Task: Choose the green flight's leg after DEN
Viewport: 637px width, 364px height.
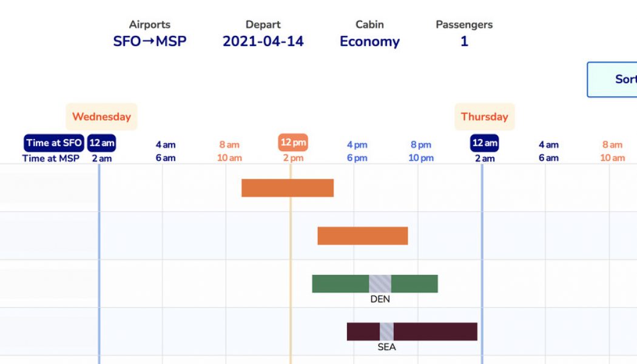Action: tap(414, 283)
